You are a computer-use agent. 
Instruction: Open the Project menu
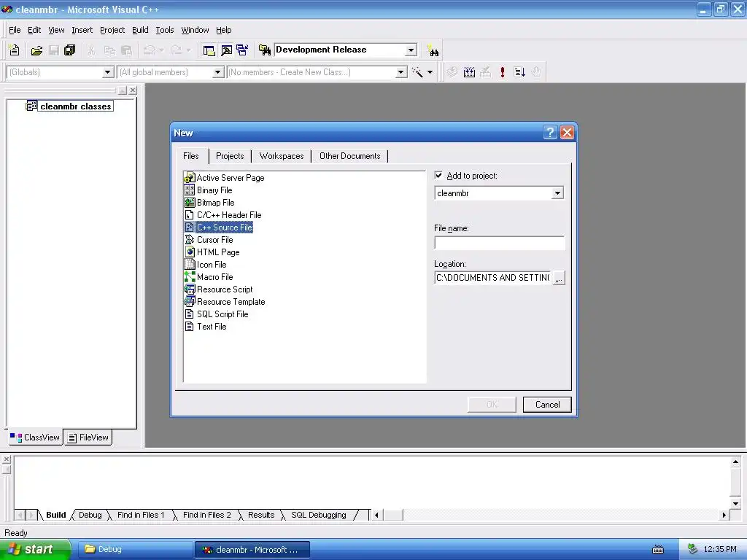pyautogui.click(x=112, y=30)
